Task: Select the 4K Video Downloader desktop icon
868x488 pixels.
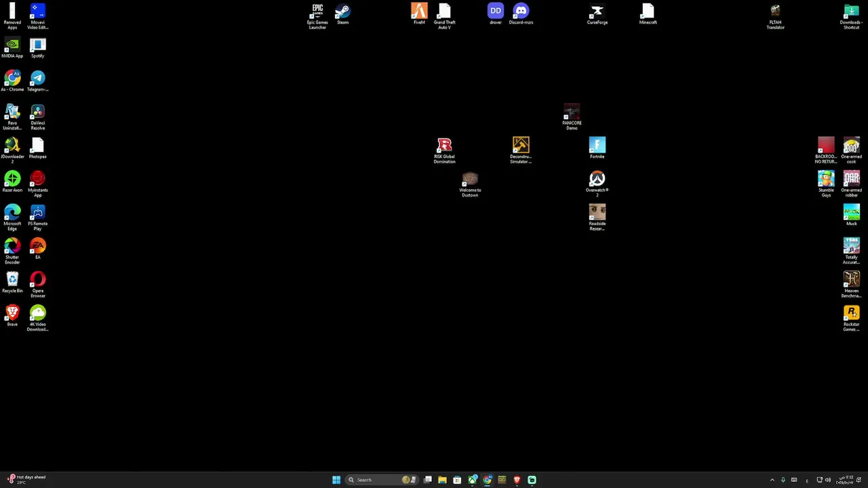Action: (x=37, y=318)
